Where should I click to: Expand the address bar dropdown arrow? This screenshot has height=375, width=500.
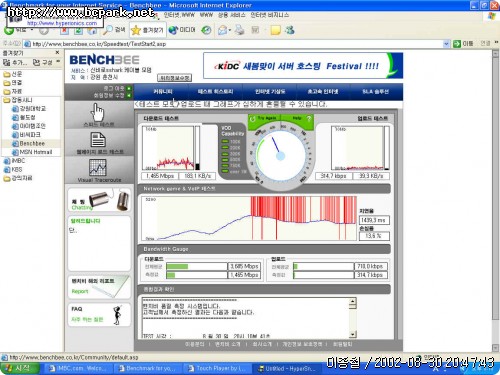(x=446, y=44)
